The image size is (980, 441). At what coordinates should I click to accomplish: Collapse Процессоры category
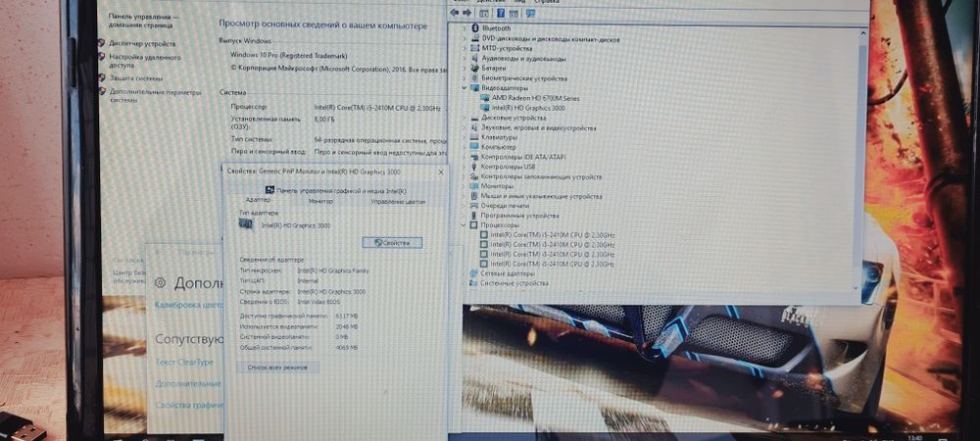464,224
